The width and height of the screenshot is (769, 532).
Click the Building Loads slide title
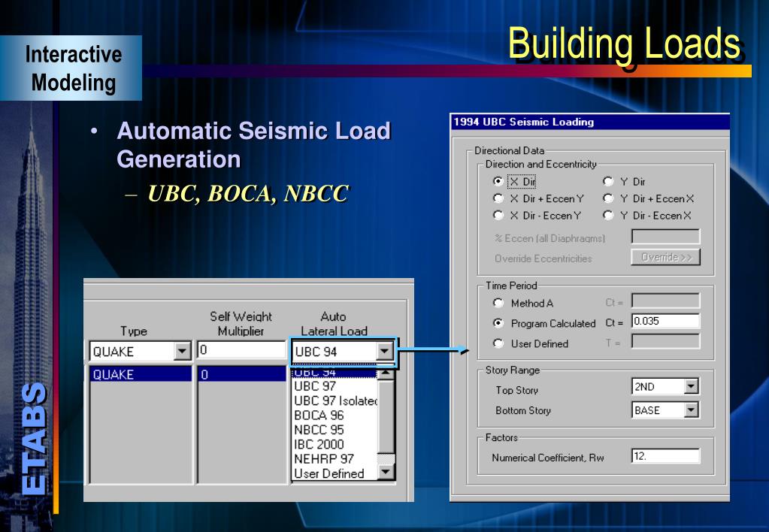tap(624, 44)
